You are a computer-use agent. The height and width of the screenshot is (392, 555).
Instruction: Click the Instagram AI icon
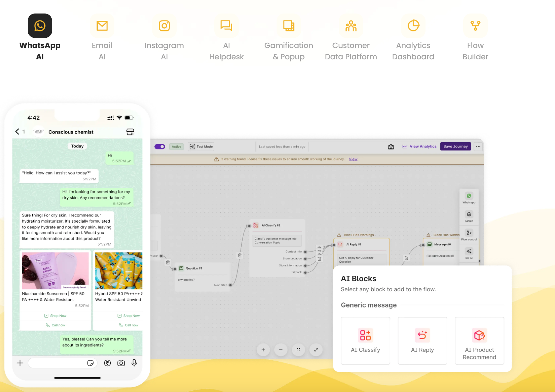point(164,25)
